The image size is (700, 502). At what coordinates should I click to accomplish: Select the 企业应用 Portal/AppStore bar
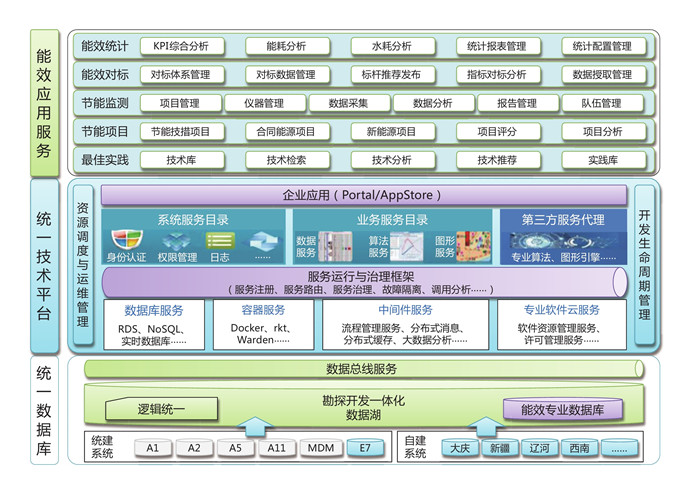[x=366, y=194]
